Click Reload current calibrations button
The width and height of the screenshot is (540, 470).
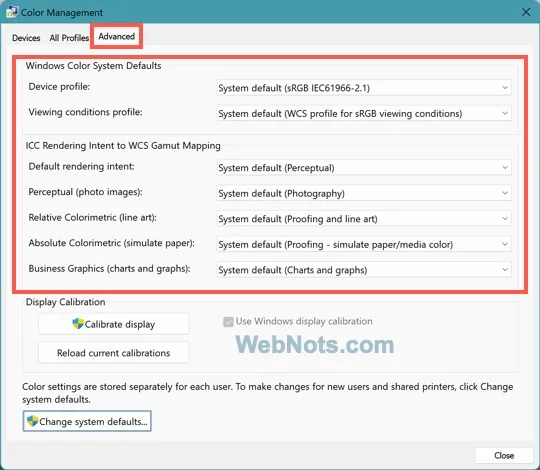pos(114,353)
